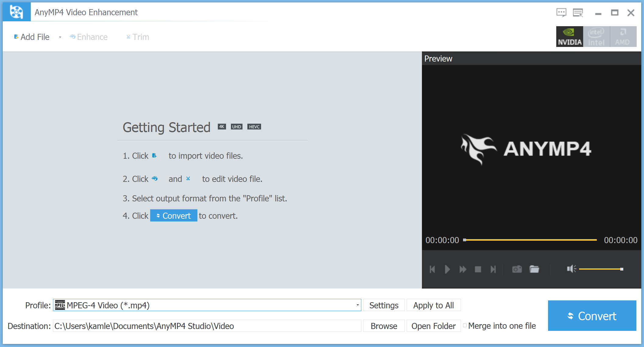This screenshot has height=347, width=644.
Task: Click the Browse destination folder button
Action: click(x=384, y=326)
